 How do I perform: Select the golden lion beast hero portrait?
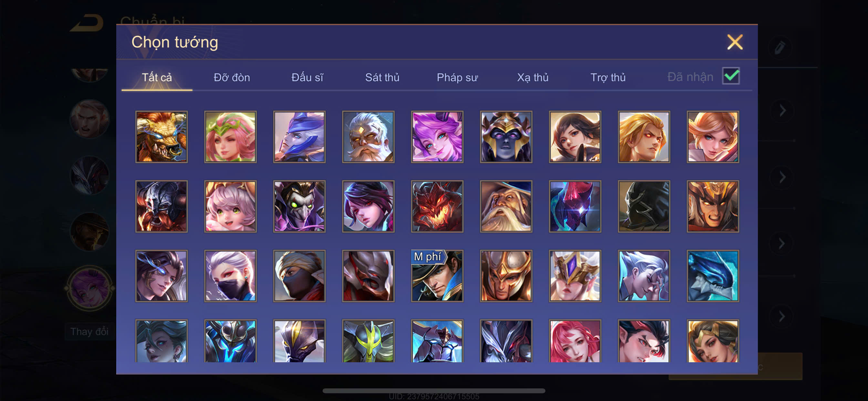(x=161, y=137)
